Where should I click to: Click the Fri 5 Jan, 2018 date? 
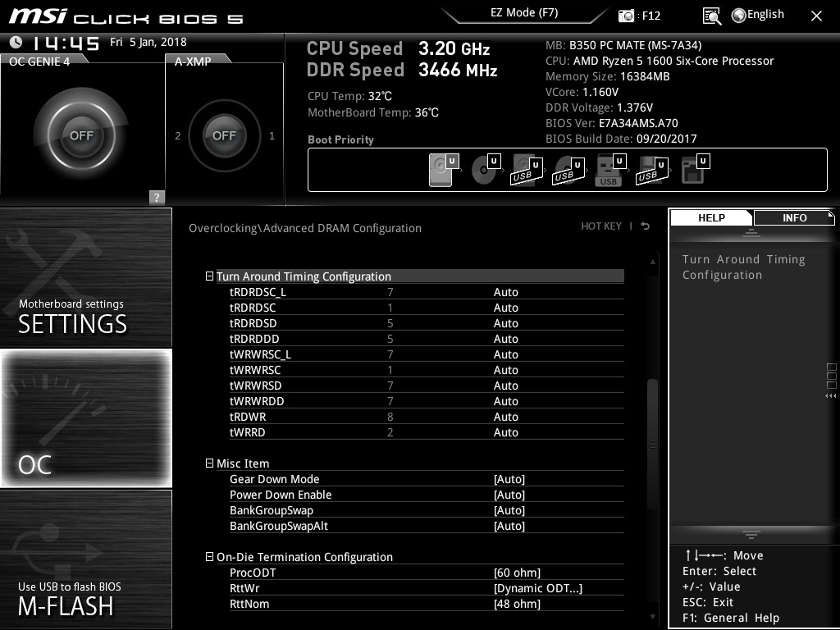tap(148, 42)
